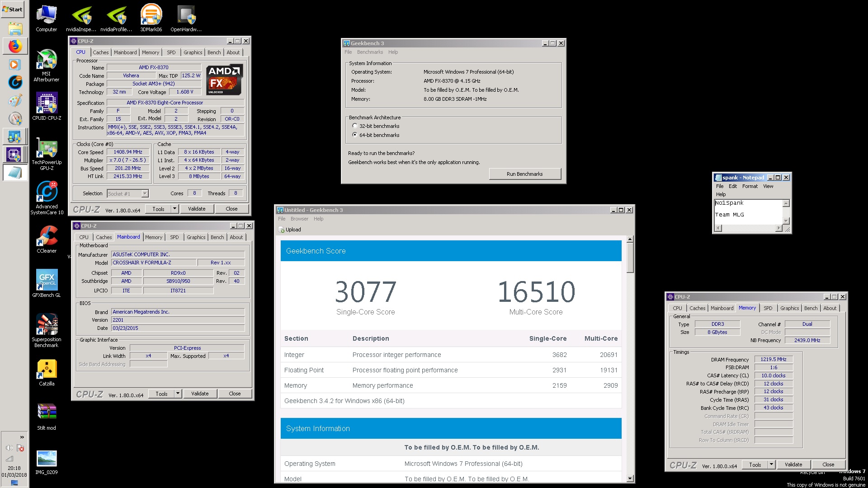The height and width of the screenshot is (488, 868).
Task: Click the Geekbench results vertical scrollbar thumb
Action: pyautogui.click(x=630, y=258)
